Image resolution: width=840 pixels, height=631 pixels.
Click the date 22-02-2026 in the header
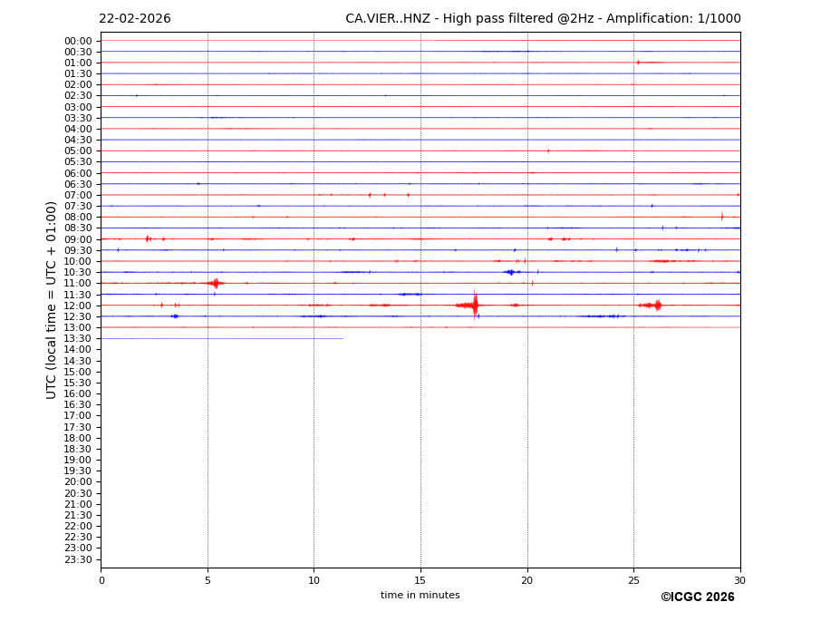[x=134, y=19]
